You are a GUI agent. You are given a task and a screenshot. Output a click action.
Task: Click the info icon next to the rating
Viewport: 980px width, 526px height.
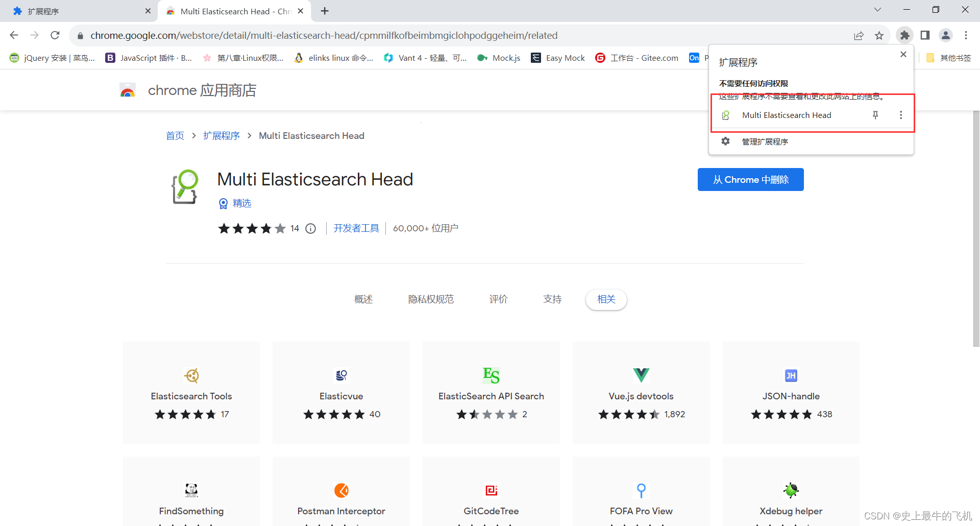click(311, 228)
